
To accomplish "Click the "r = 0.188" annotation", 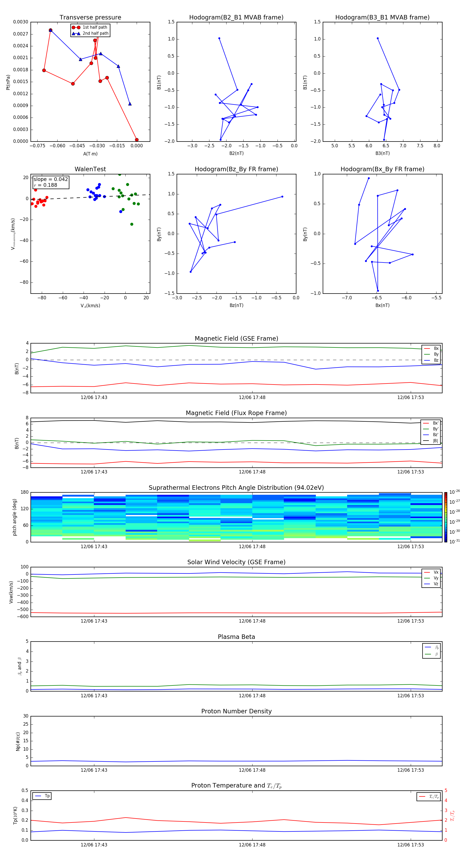I will point(45,185).
